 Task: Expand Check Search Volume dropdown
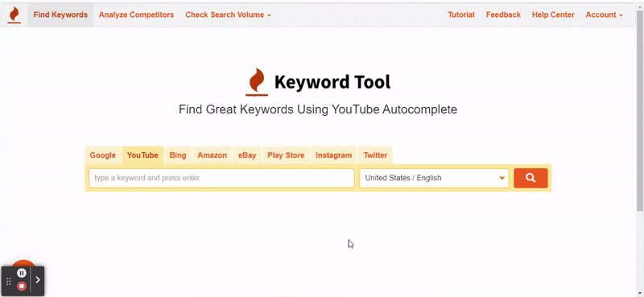coord(228,14)
